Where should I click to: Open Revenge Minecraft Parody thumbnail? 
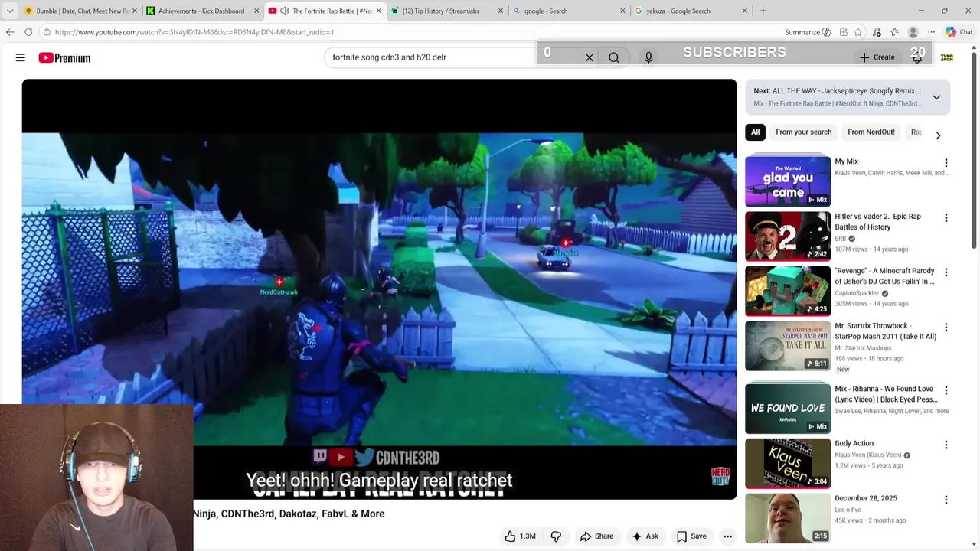click(x=788, y=291)
